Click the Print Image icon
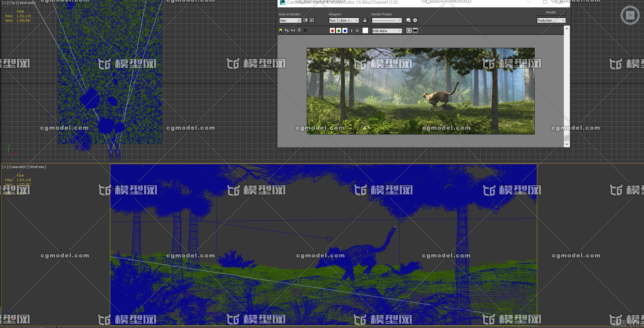Screen dimensions: 644x328 (299, 30)
